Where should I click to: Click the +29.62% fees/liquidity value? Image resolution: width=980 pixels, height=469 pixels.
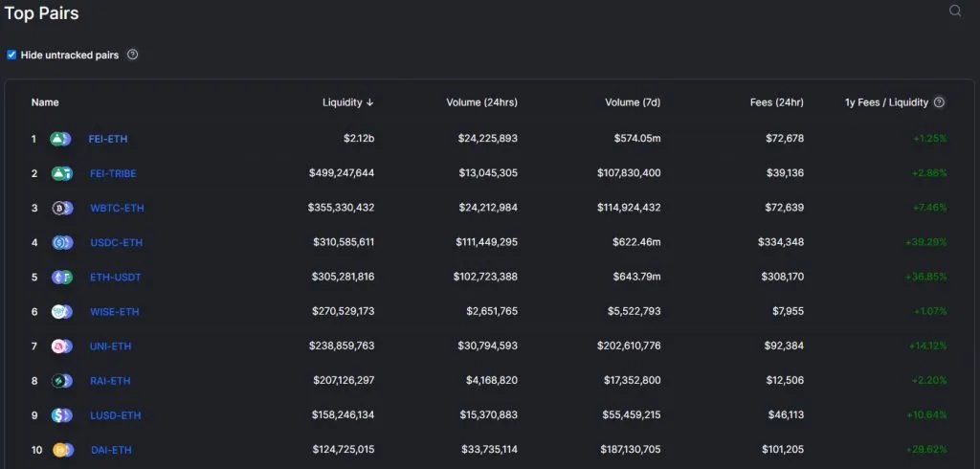(926, 449)
